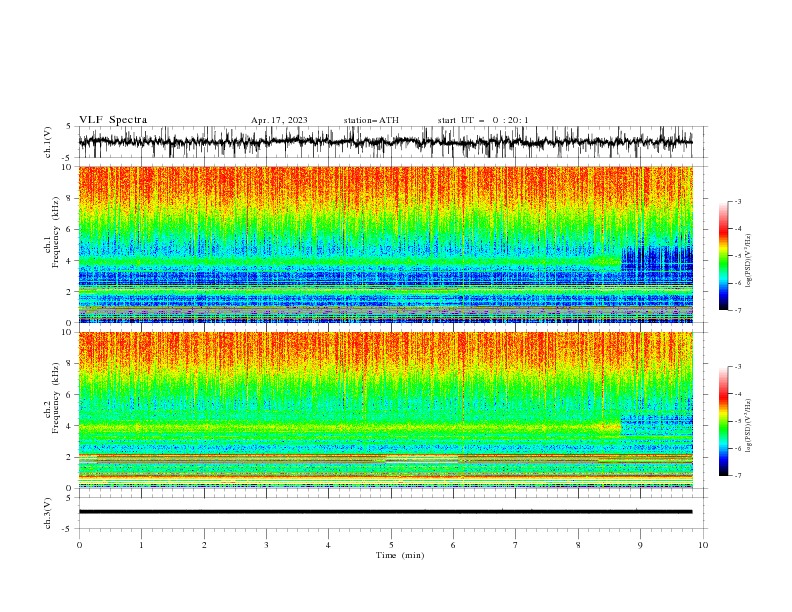The width and height of the screenshot is (792, 612).
Task: Click the ch.2 spectrogram panel
Action: pos(386,410)
